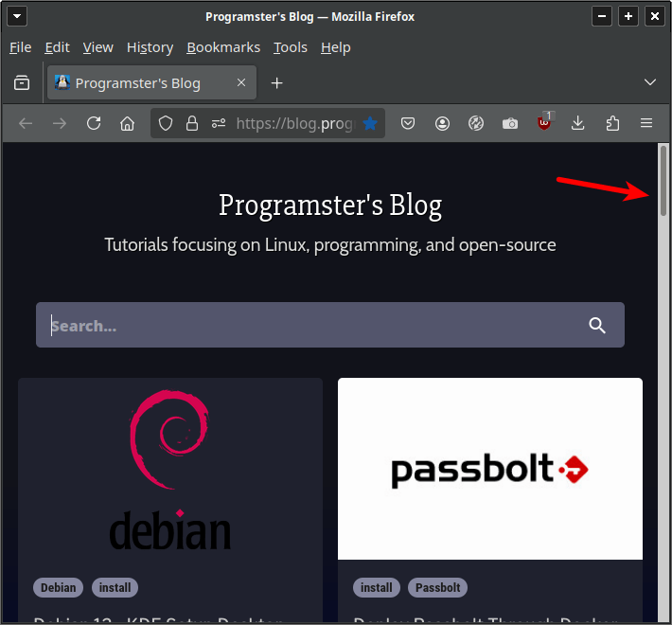Open the window menu dropdown in title bar

(17, 16)
